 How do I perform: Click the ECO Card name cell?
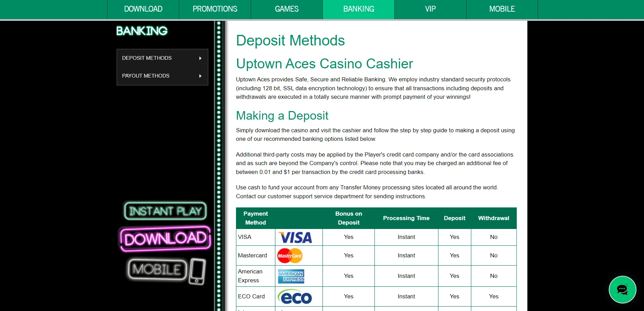[255, 297]
